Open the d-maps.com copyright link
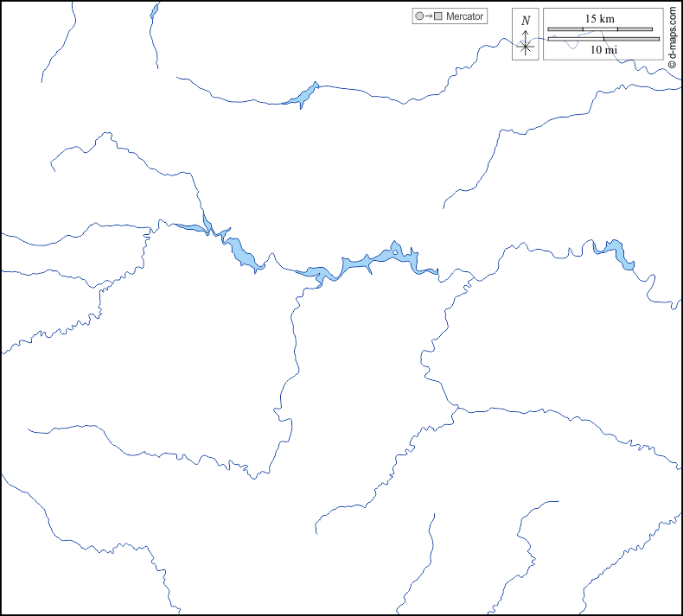This screenshot has width=683, height=616. [x=672, y=38]
